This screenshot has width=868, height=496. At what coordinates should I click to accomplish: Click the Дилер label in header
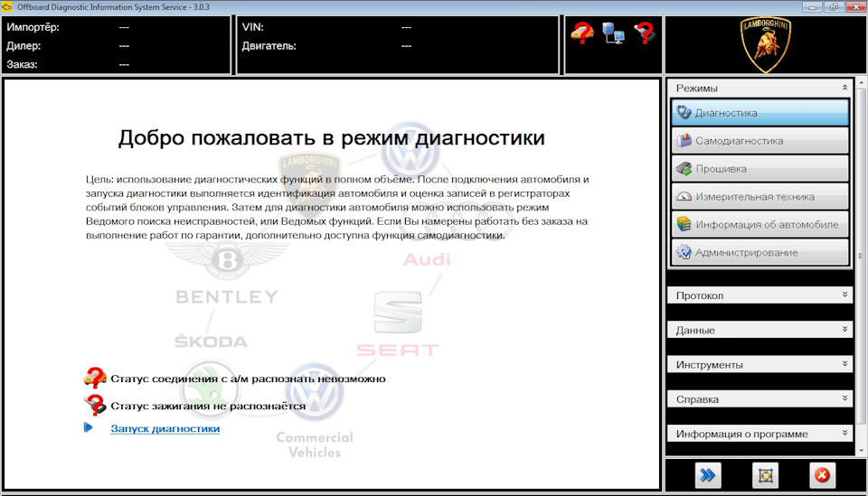pyautogui.click(x=24, y=46)
